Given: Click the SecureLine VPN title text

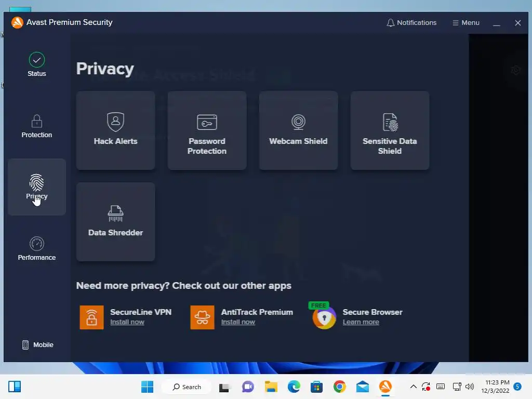Looking at the screenshot, I should click(141, 312).
